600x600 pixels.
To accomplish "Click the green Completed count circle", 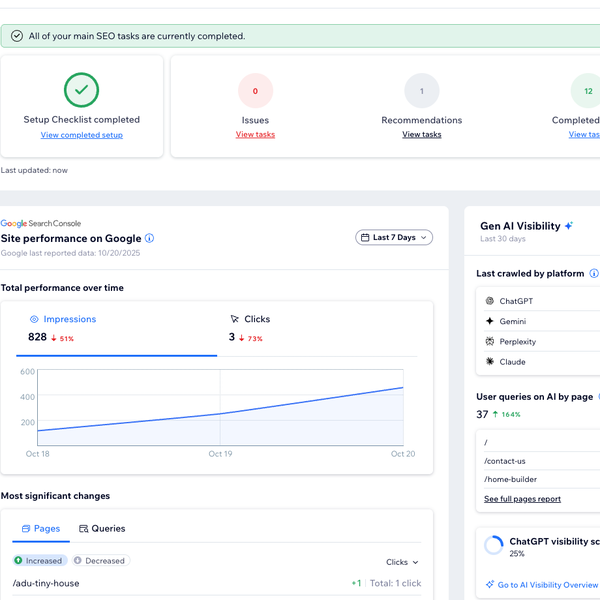I will (587, 91).
